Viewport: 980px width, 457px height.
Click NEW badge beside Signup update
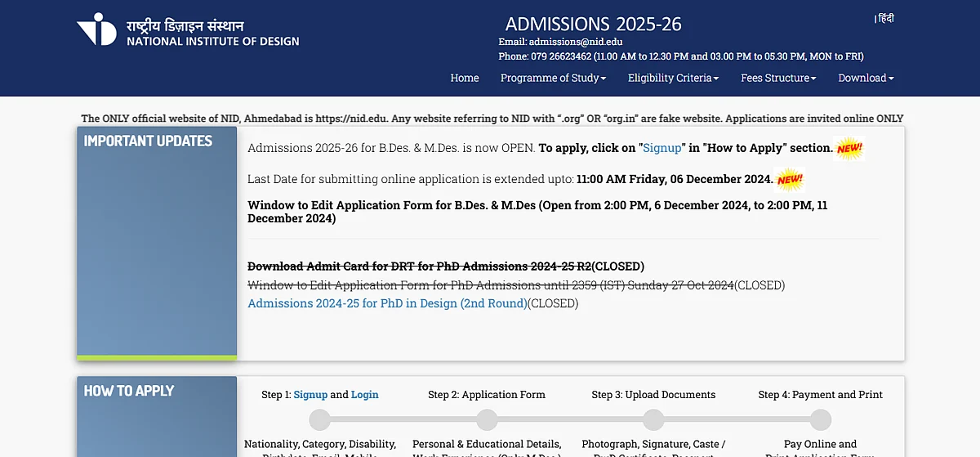click(x=849, y=149)
